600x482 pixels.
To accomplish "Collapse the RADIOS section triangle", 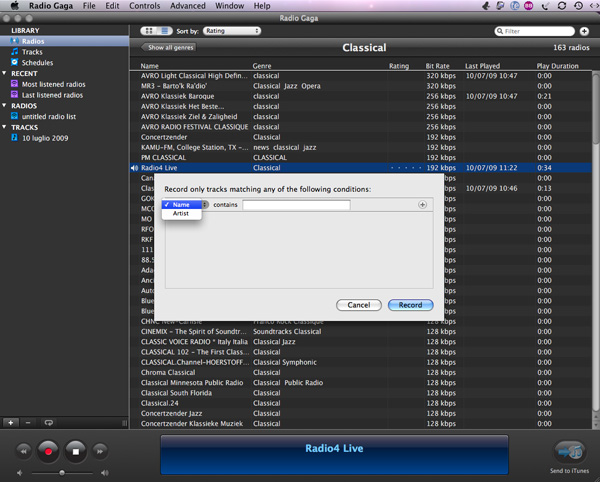I will coord(4,105).
